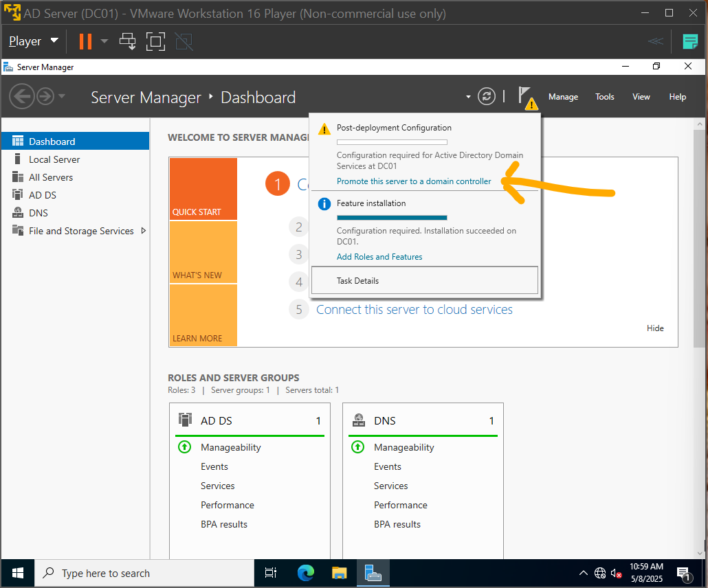The width and height of the screenshot is (708, 588).
Task: Open the Player menu
Action: (x=34, y=41)
